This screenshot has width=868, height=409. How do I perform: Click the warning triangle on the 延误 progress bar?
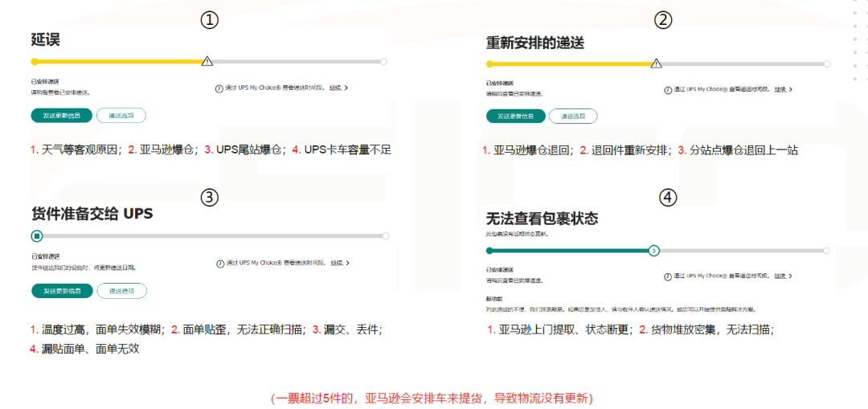click(x=207, y=61)
